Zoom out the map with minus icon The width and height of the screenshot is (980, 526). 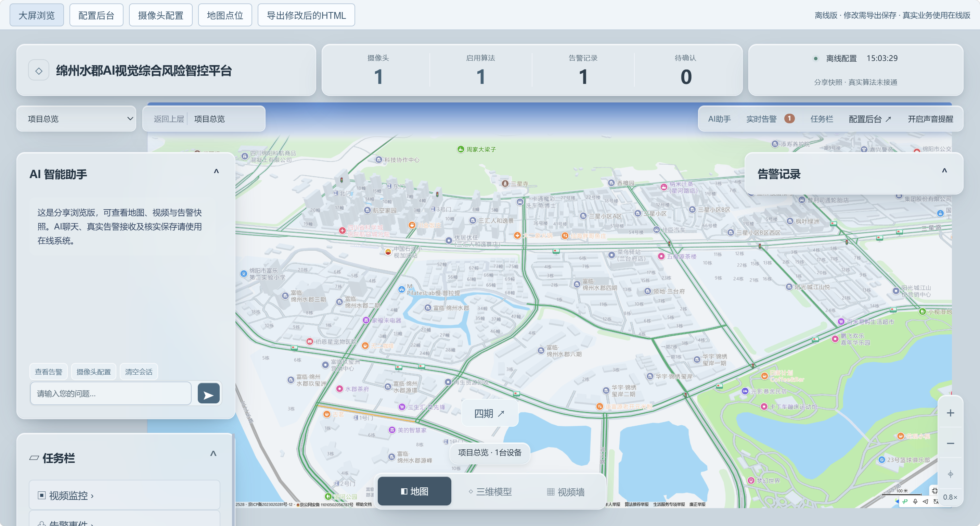click(x=950, y=443)
